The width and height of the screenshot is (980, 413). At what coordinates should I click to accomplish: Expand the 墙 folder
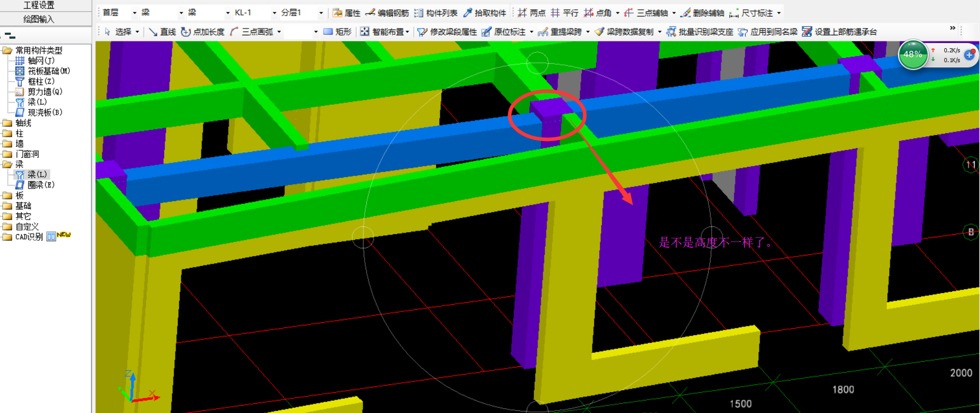[13, 144]
